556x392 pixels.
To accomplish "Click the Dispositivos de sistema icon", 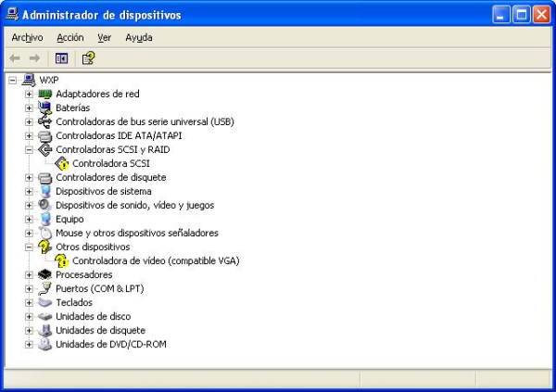I will (45, 192).
